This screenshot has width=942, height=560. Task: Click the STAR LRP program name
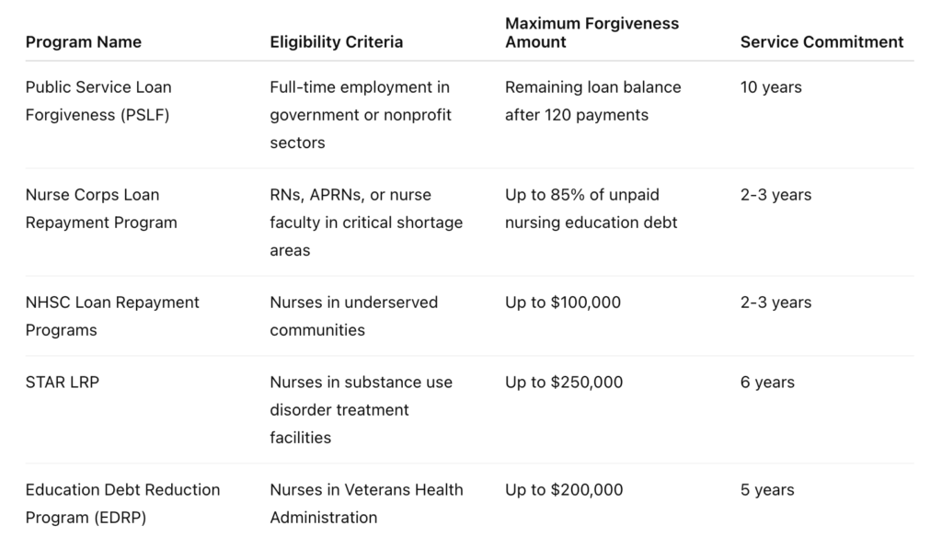pyautogui.click(x=62, y=382)
